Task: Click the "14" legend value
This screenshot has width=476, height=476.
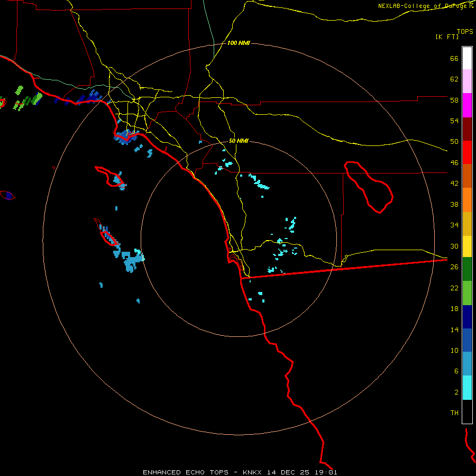Action: (454, 329)
